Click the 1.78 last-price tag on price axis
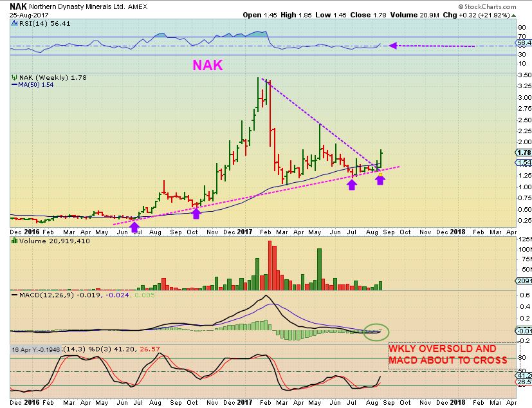This screenshot has height=408, width=532. [524, 153]
